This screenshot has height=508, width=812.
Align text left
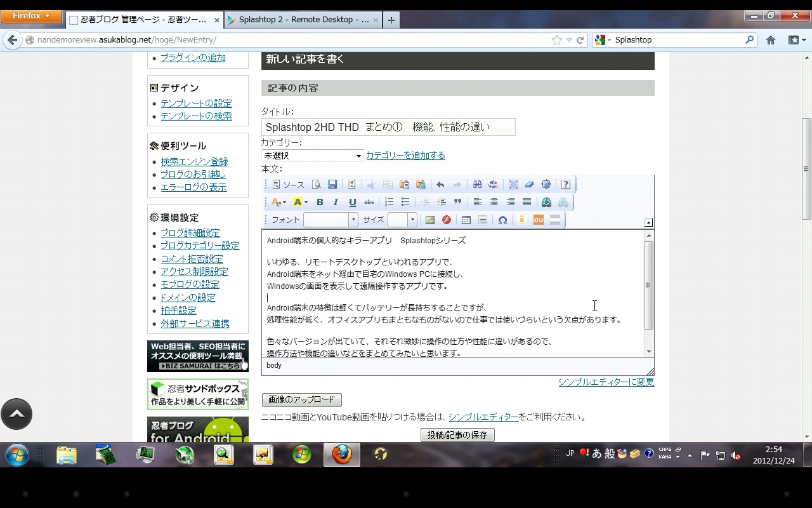[477, 203]
